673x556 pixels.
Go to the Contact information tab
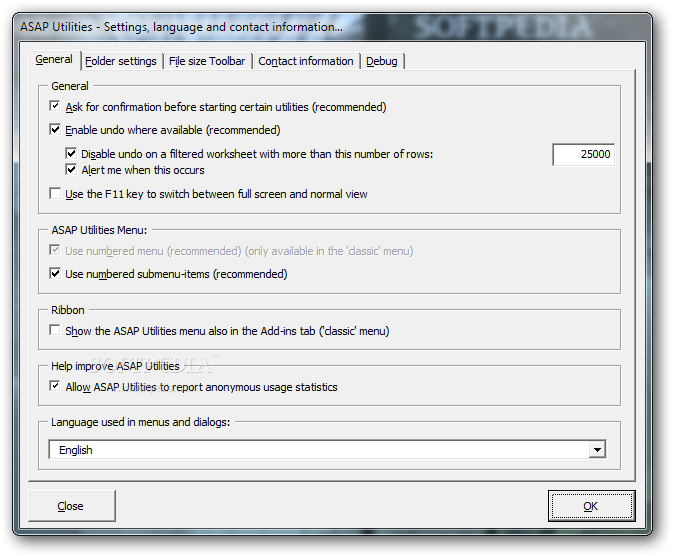[x=306, y=61]
